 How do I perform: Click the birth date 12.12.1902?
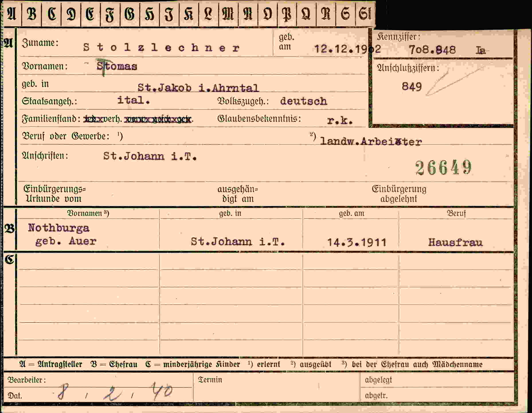click(x=348, y=49)
